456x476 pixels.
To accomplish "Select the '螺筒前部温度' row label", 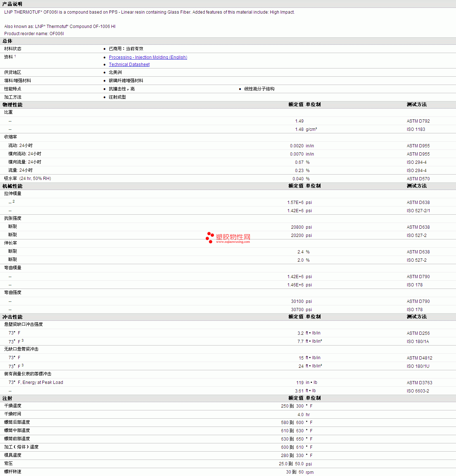I will tap(17, 439).
